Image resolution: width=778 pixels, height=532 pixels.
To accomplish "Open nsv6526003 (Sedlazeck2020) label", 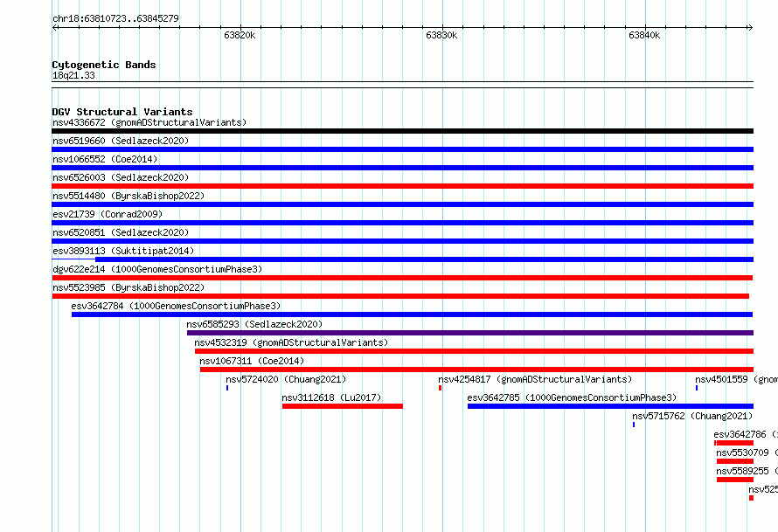I will click(x=121, y=177).
